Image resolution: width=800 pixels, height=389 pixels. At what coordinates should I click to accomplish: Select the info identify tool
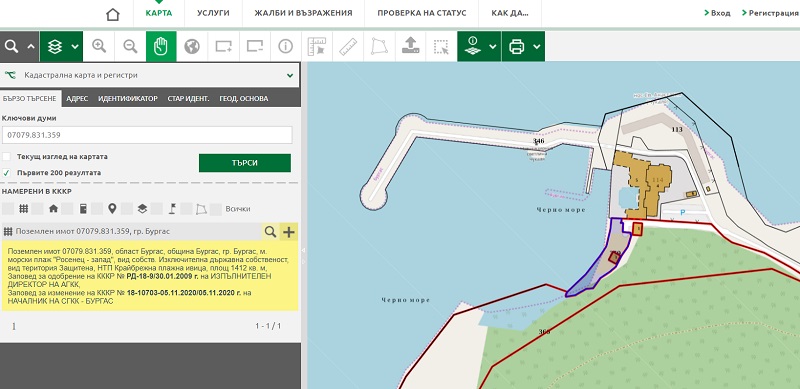tap(285, 46)
